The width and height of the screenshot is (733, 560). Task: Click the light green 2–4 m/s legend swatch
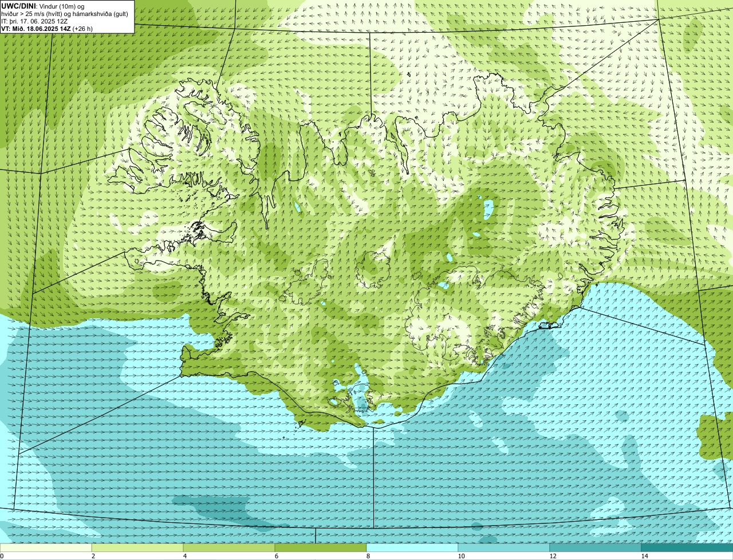(x=137, y=547)
